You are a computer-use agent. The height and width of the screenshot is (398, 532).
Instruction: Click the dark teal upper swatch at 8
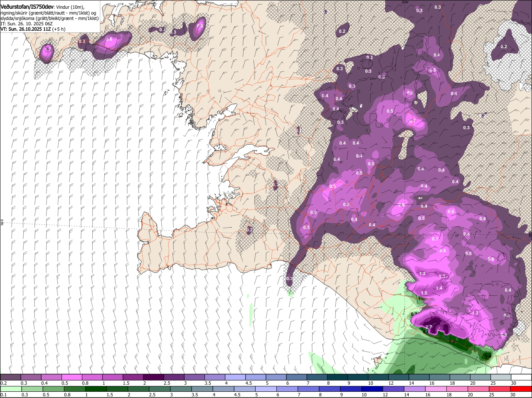(337, 377)
